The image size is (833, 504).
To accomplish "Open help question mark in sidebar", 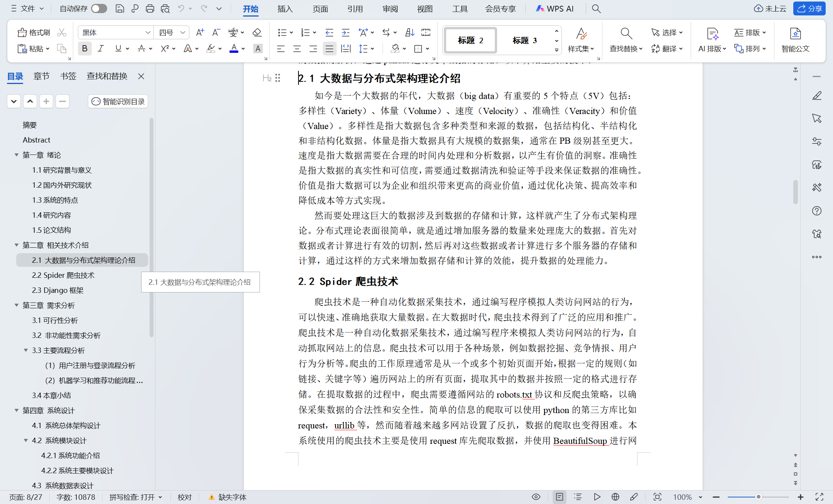I will (816, 211).
